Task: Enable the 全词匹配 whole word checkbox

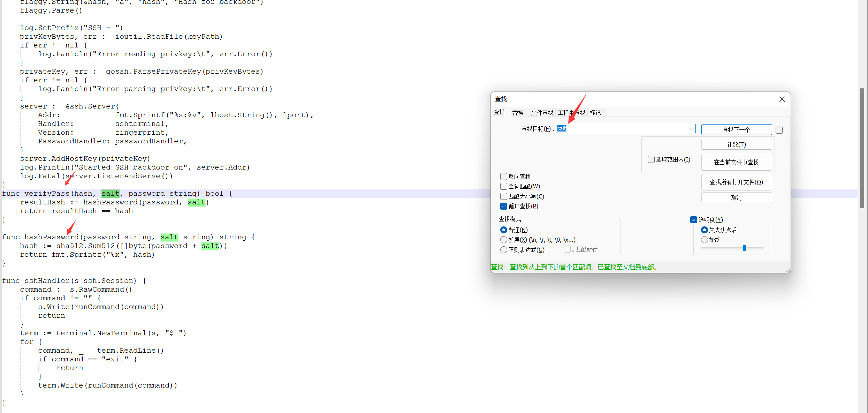Action: pyautogui.click(x=504, y=186)
